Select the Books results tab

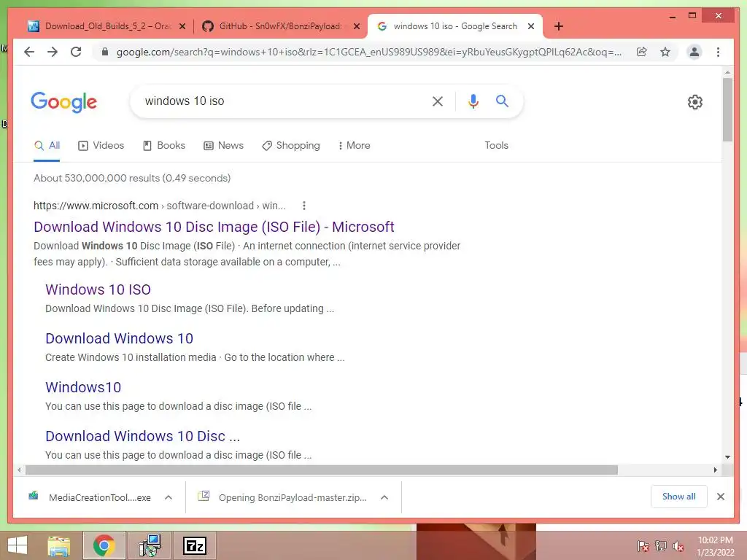(164, 145)
